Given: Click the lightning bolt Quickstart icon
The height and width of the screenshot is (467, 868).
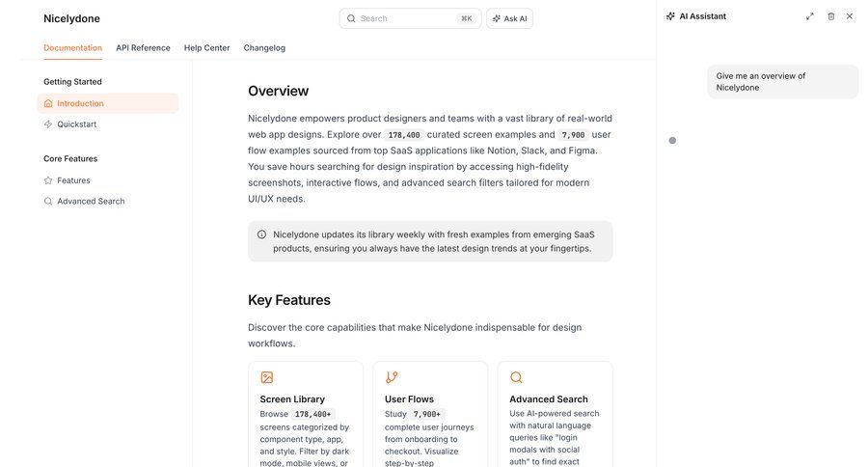Looking at the screenshot, I should [x=48, y=124].
